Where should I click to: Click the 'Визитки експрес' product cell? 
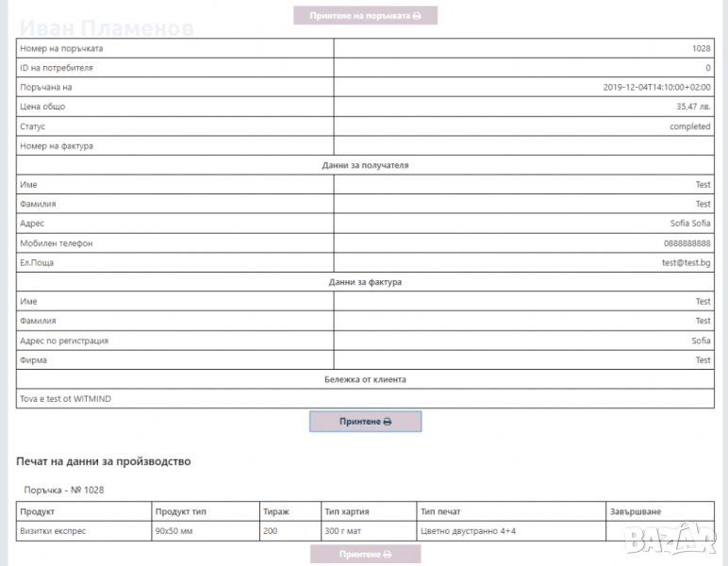[x=53, y=531]
